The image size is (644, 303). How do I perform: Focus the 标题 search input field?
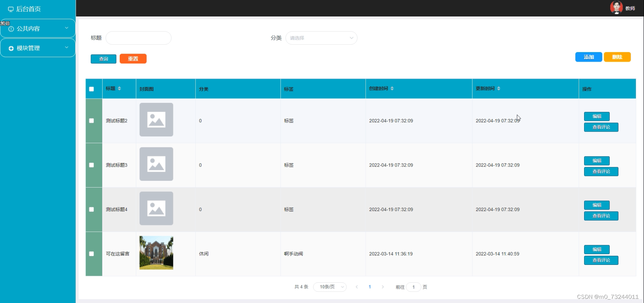click(x=139, y=38)
